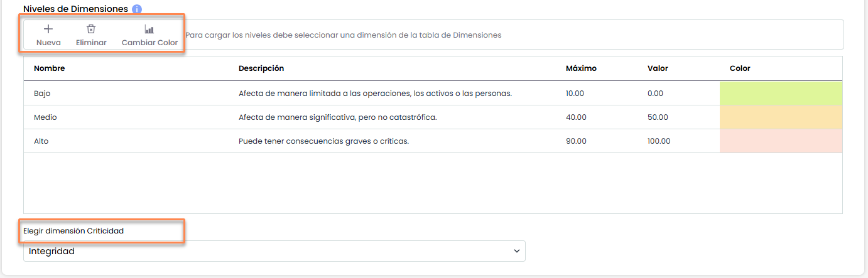Click the Máximo column header
This screenshot has height=278, width=868.
point(581,68)
